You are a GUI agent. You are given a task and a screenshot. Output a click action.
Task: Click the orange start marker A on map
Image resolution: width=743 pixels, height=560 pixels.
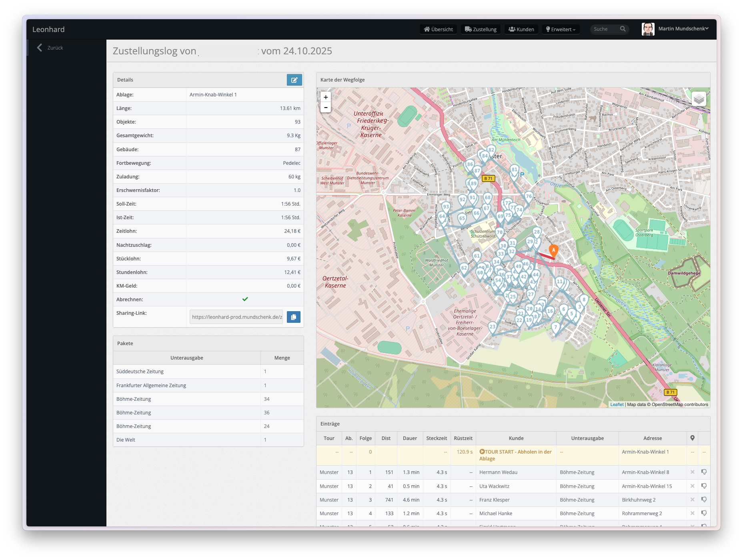coord(553,251)
